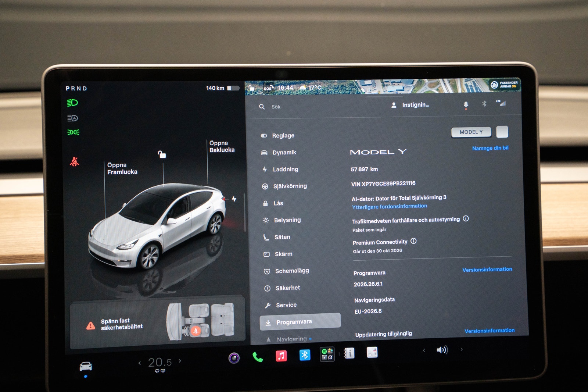Go to Lås settings
Viewport: 588px width, 392px height.
273,203
